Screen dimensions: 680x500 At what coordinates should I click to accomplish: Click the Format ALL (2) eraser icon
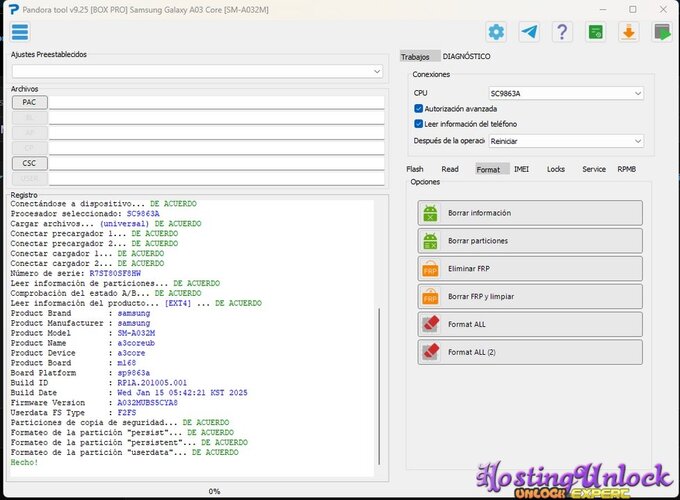[x=430, y=352]
